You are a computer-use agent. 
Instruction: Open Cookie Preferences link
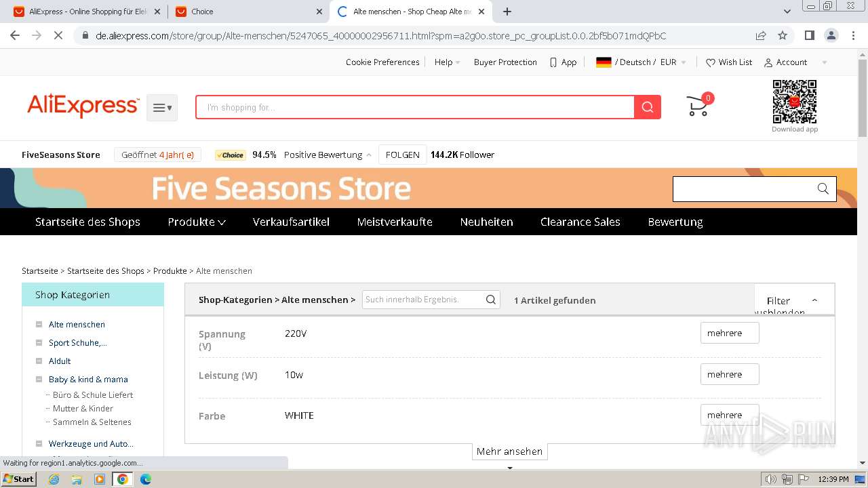coord(382,62)
